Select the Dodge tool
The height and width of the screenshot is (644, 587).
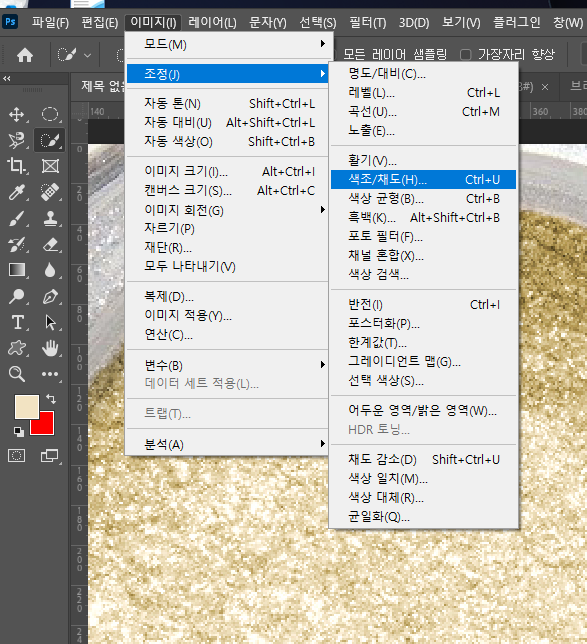tap(16, 296)
